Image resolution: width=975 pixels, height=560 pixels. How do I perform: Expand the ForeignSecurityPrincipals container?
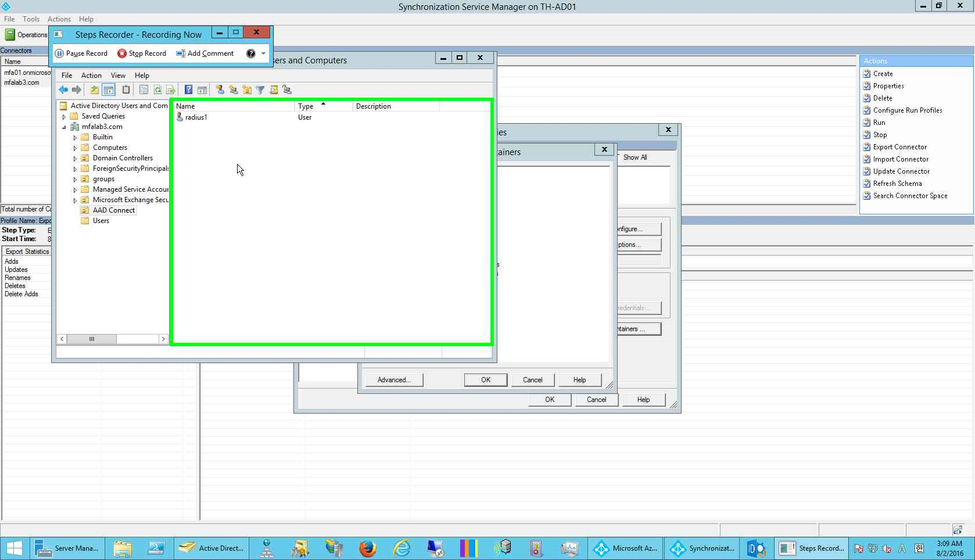click(x=75, y=169)
